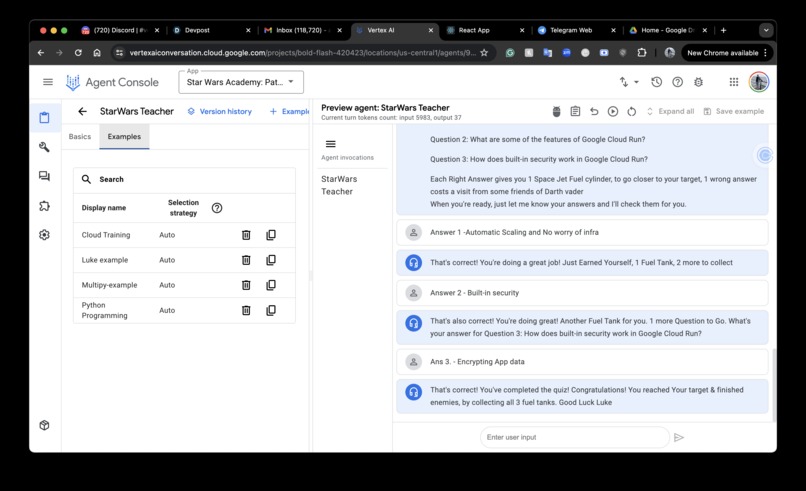Click the add Example button

(289, 111)
